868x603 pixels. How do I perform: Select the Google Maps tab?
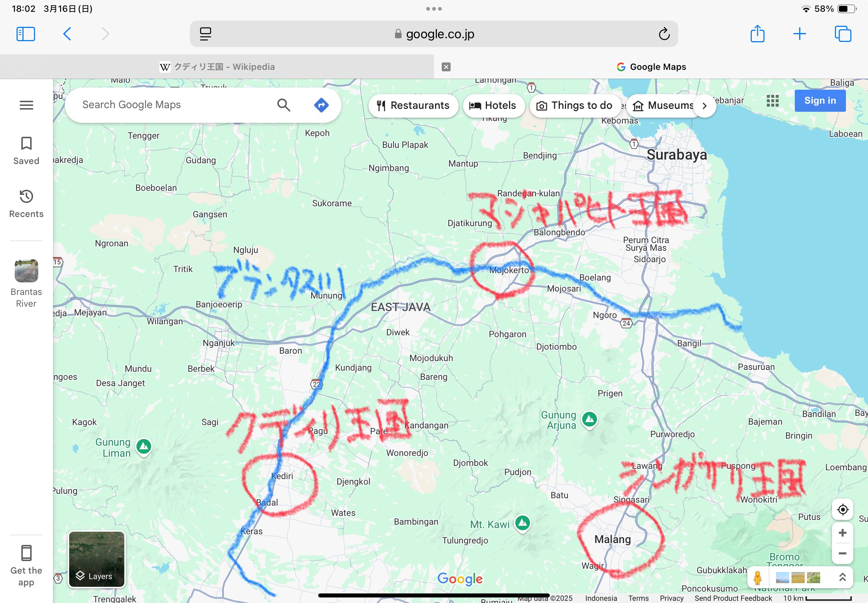click(x=651, y=67)
